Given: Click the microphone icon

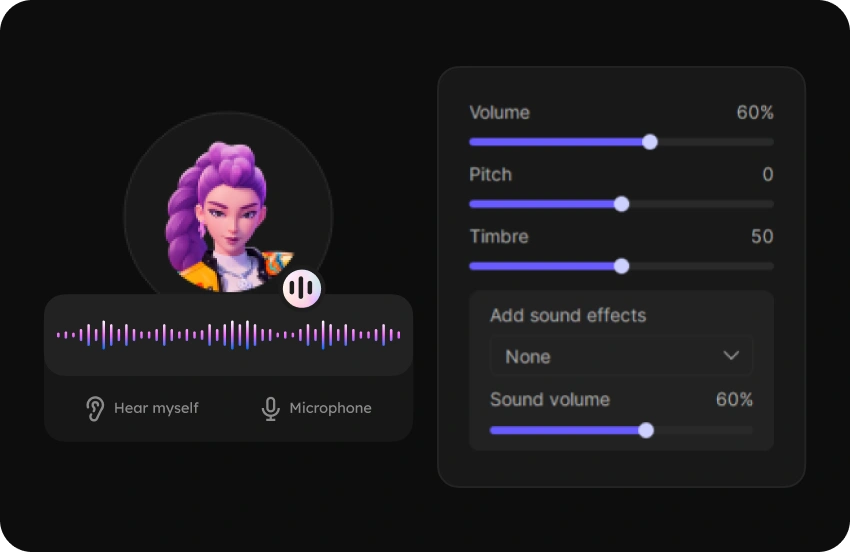Looking at the screenshot, I should [x=270, y=408].
